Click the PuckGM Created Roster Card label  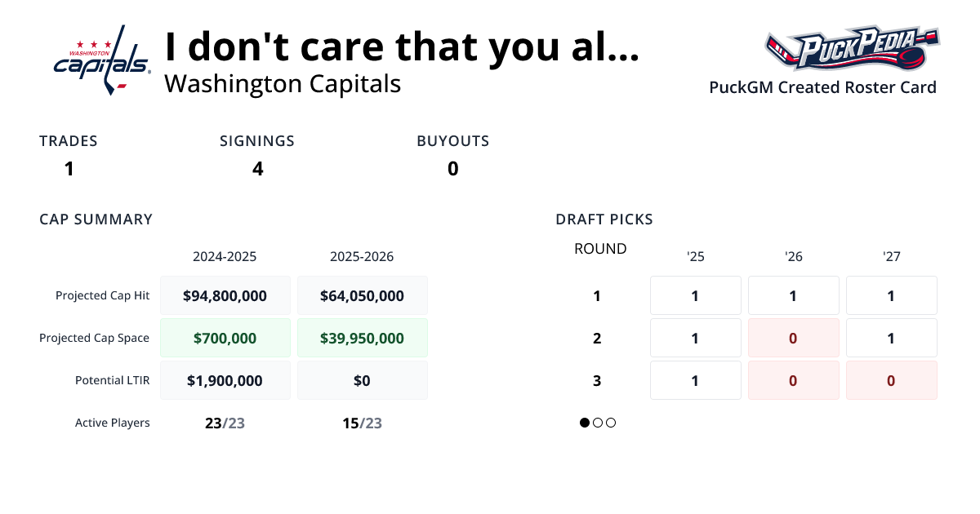pyautogui.click(x=822, y=87)
